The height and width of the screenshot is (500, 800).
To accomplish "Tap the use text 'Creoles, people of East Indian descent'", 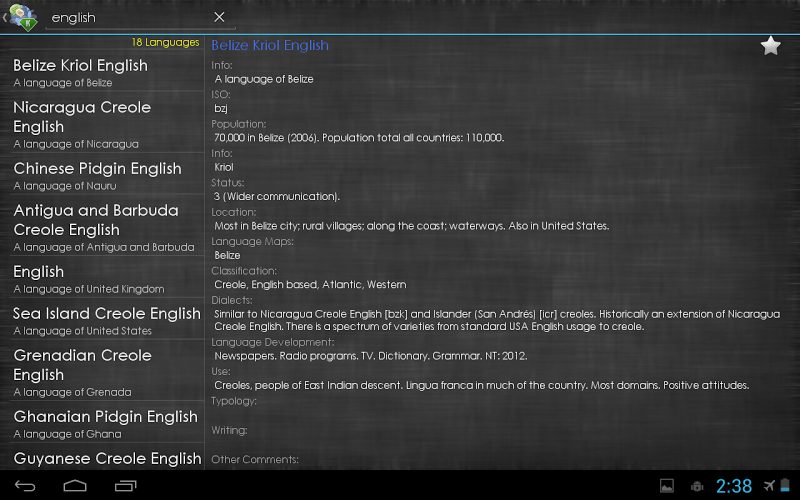I will pos(308,385).
